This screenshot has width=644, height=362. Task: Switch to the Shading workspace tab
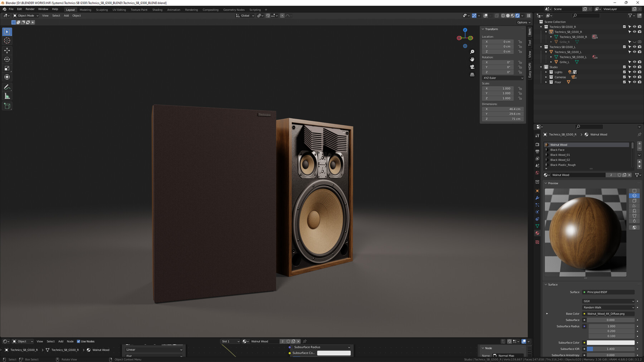pyautogui.click(x=157, y=10)
